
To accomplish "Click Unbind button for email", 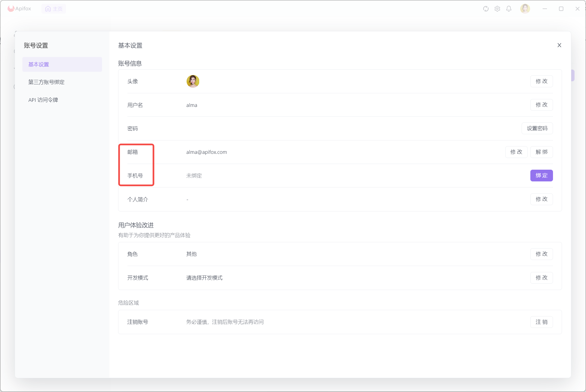I will tap(541, 152).
